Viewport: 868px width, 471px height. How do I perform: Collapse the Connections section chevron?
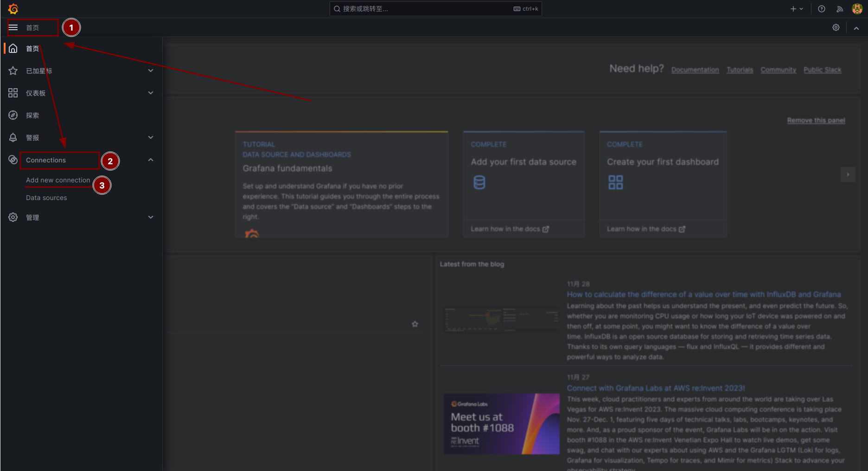[x=150, y=160]
